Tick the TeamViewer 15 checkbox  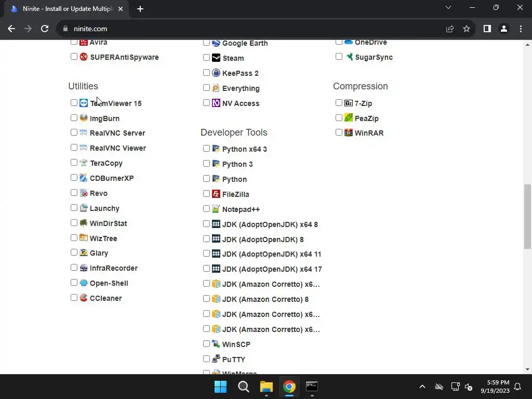(x=74, y=102)
